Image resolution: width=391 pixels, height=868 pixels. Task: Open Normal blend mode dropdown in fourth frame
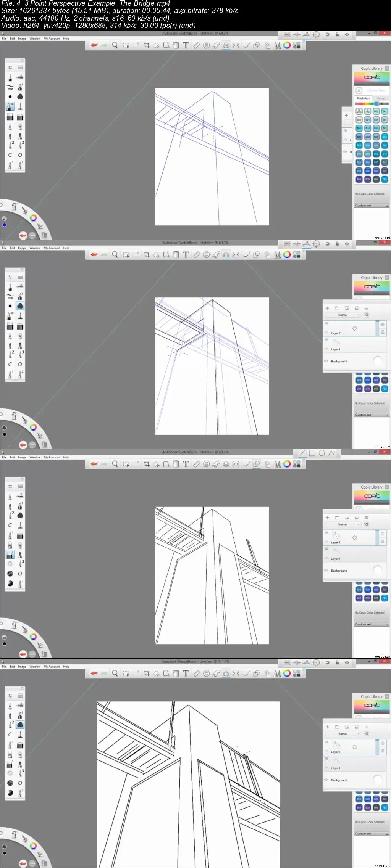pyautogui.click(x=343, y=734)
